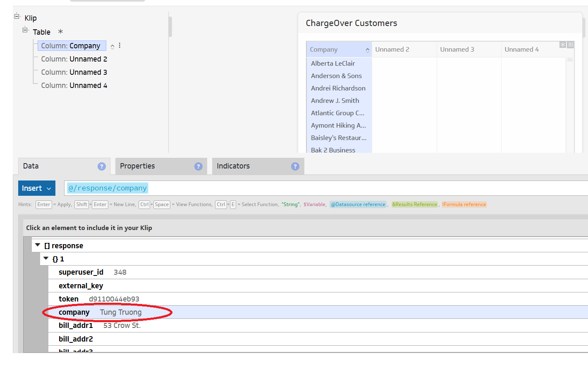588x368 pixels.
Task: Select Column: Unnamed 2 in the tree
Action: 74,59
